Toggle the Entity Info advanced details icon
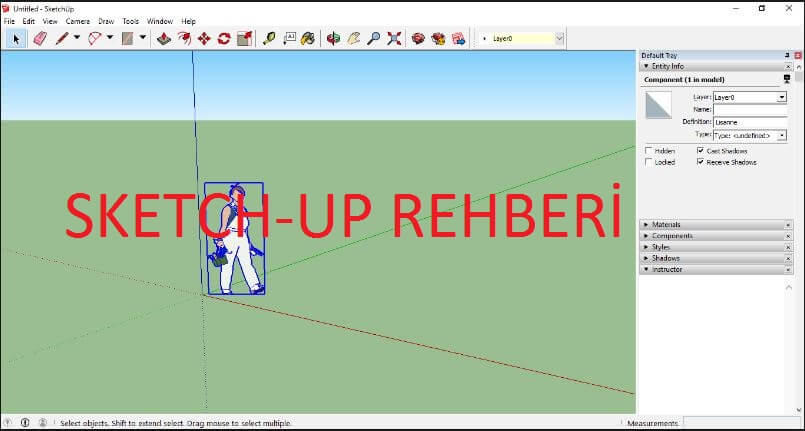 [787, 79]
